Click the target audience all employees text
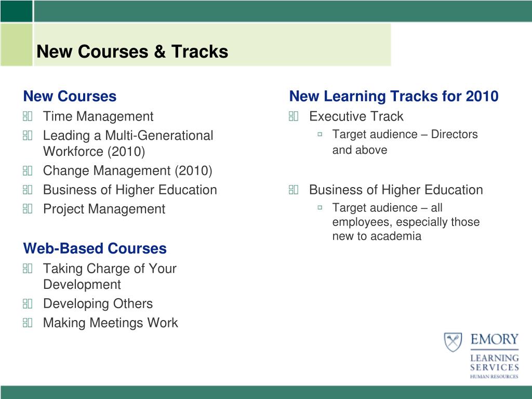Image resolution: width=532 pixels, height=399 pixels. [x=406, y=222]
